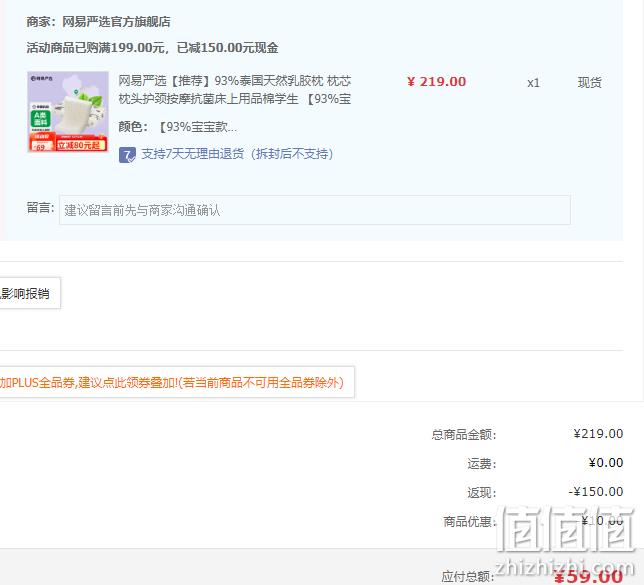Image resolution: width=644 pixels, height=585 pixels.
Task: Select the red product price ¥ 219.00
Action: [436, 82]
